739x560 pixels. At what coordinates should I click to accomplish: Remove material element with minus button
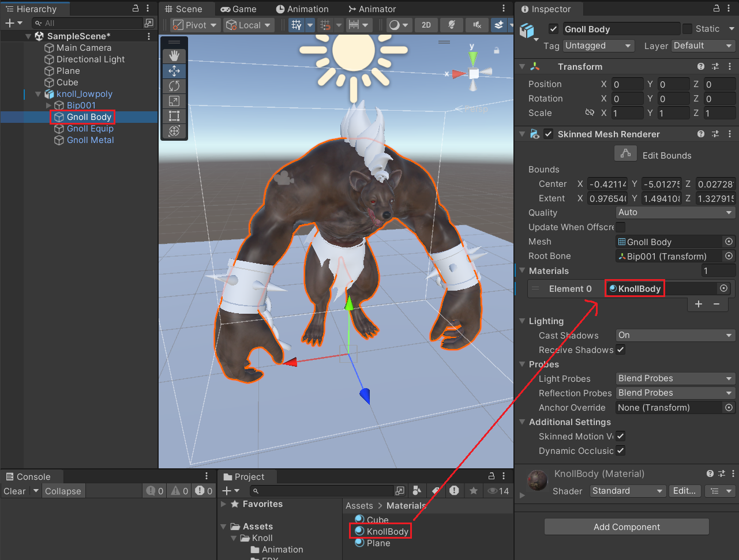pyautogui.click(x=717, y=304)
